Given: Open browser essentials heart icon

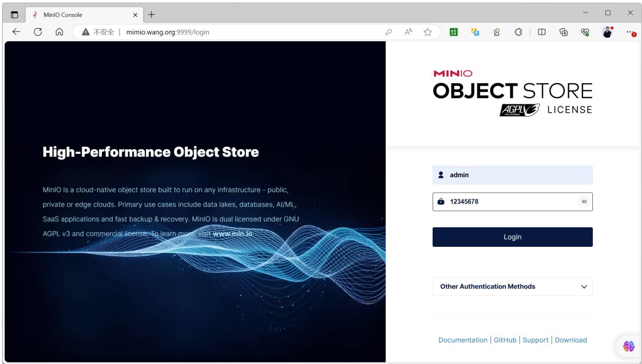Looking at the screenshot, I should (586, 32).
